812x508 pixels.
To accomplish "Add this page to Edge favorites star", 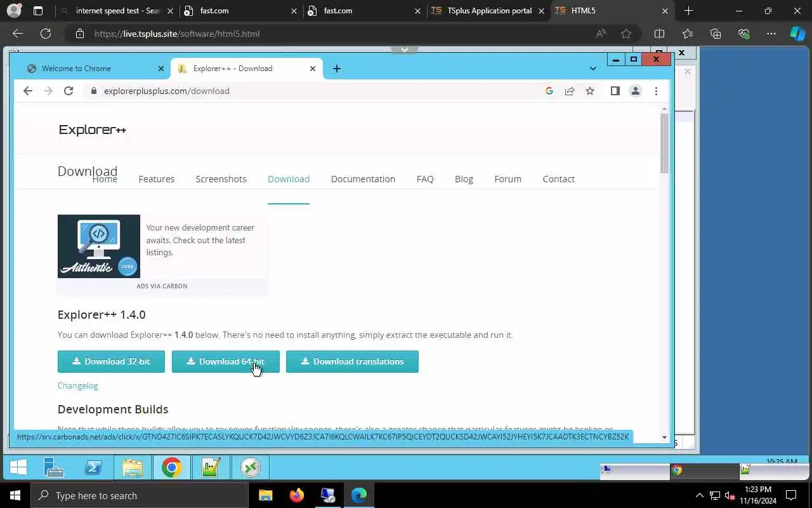I will point(626,34).
